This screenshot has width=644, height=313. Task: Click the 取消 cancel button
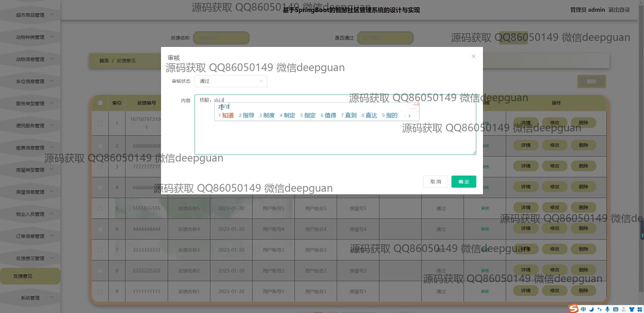(435, 182)
